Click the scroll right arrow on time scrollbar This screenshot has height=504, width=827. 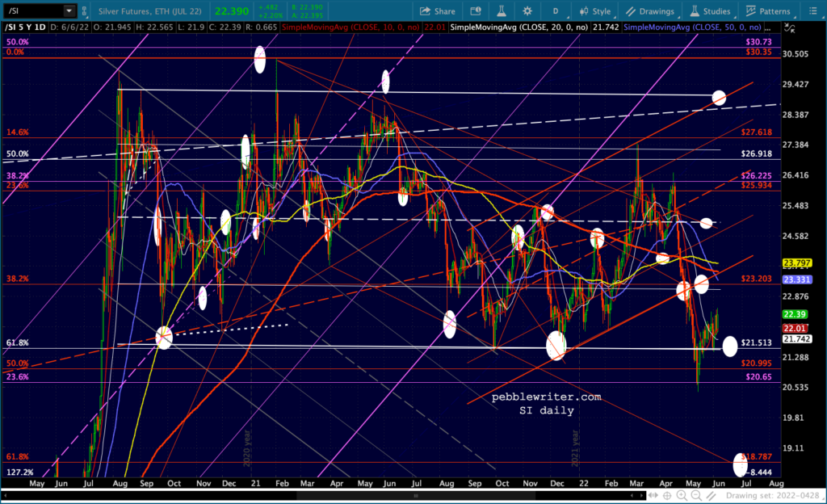641,496
